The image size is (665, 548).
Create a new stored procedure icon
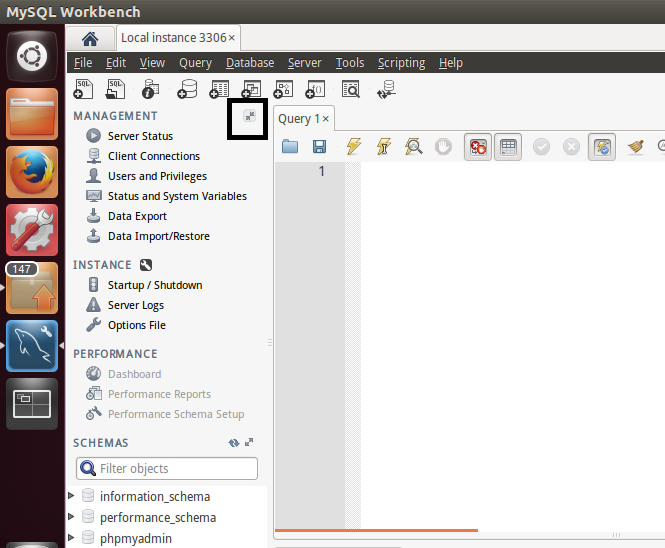tap(283, 89)
